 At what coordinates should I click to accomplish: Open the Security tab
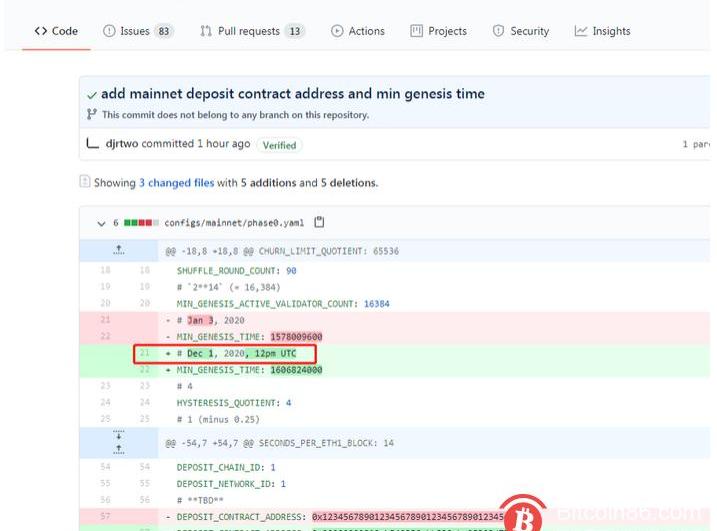coord(520,31)
